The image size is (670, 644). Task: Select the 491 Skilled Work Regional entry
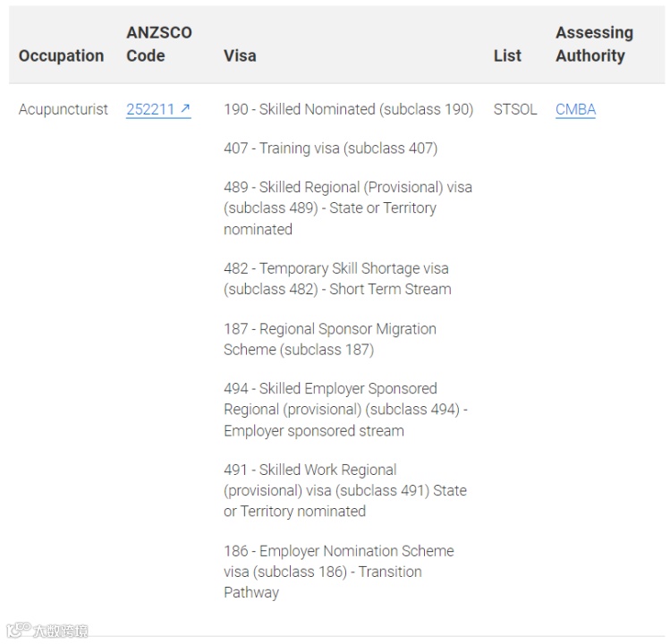point(345,490)
